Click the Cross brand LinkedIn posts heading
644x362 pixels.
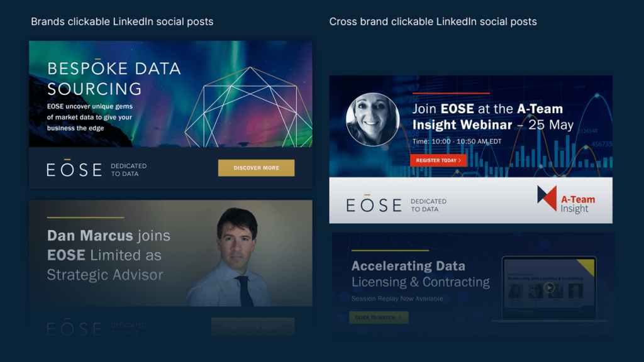tap(433, 22)
